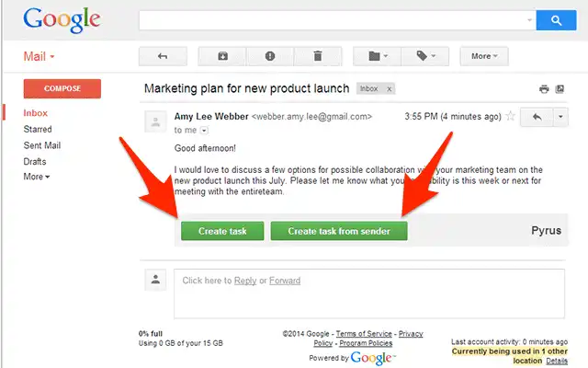The height and width of the screenshot is (368, 588).
Task: Open the Sent Mail folder
Action: point(42,145)
